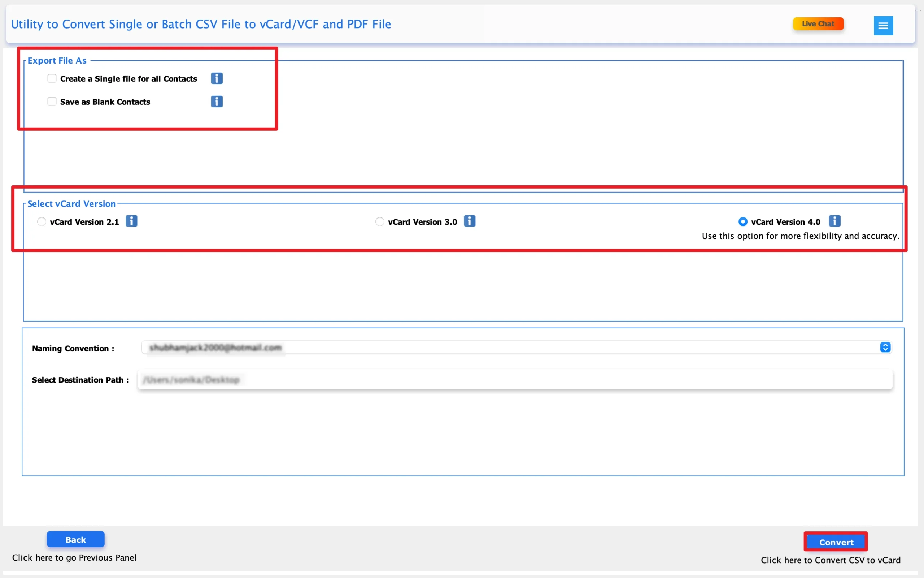Show info for Create a Single file option
The image size is (924, 578).
[217, 78]
